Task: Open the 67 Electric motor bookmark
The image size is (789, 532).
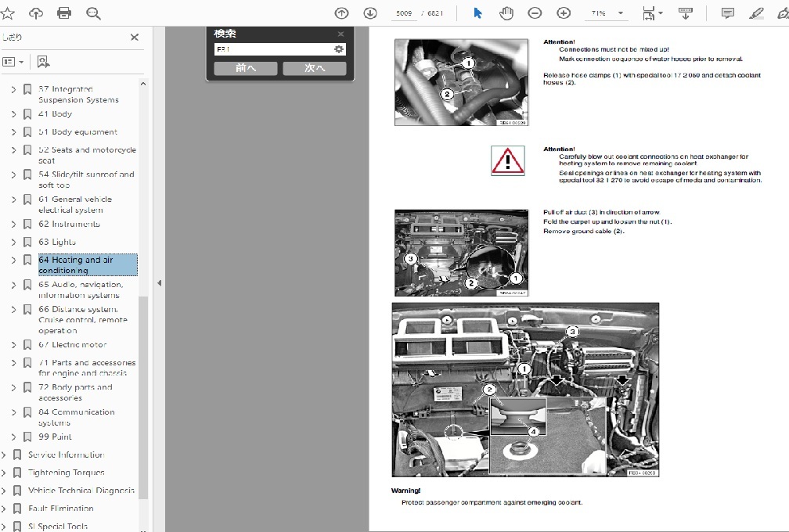Action: click(x=73, y=345)
